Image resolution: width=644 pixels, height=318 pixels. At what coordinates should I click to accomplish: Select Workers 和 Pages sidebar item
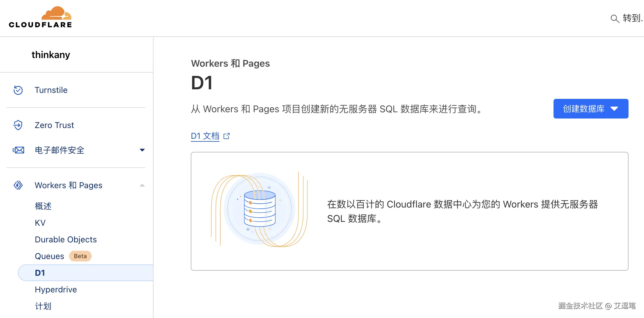click(x=68, y=185)
